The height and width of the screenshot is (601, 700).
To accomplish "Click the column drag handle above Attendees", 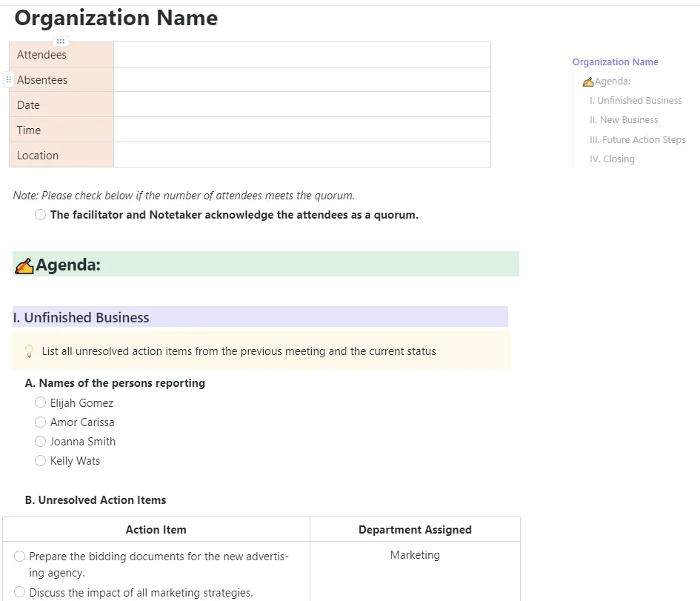I will click(61, 41).
